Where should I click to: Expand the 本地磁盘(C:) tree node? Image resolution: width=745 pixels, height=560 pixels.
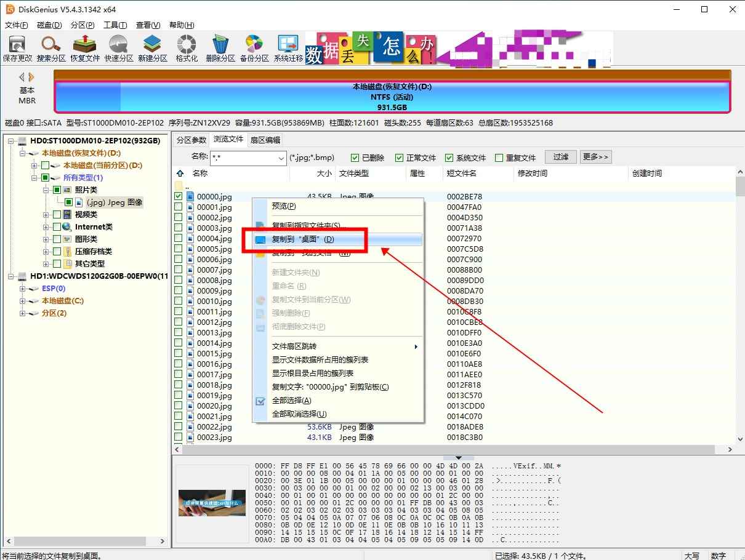(x=23, y=301)
